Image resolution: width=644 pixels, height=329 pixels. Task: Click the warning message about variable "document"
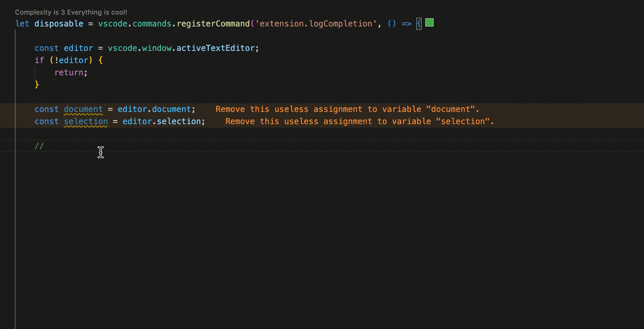[x=347, y=109]
